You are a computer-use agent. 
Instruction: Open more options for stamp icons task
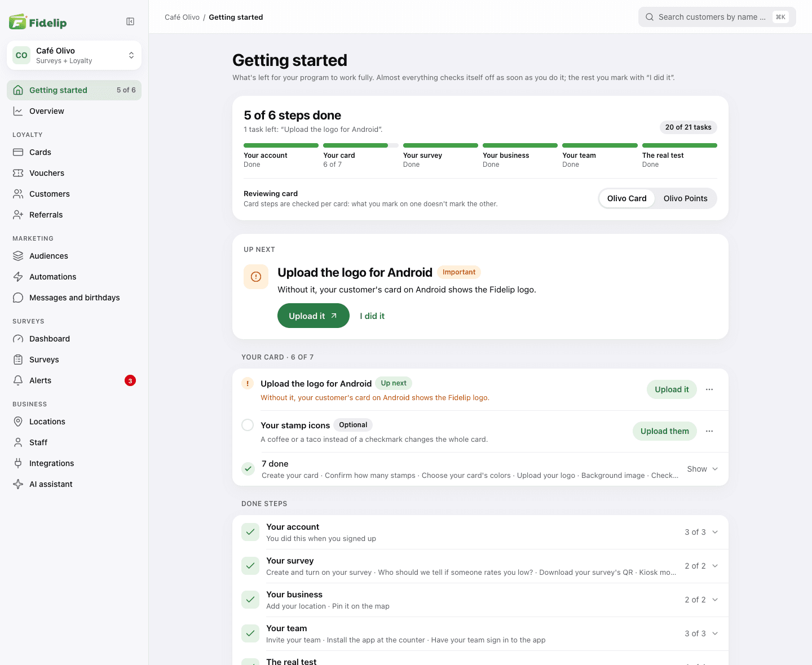click(709, 431)
